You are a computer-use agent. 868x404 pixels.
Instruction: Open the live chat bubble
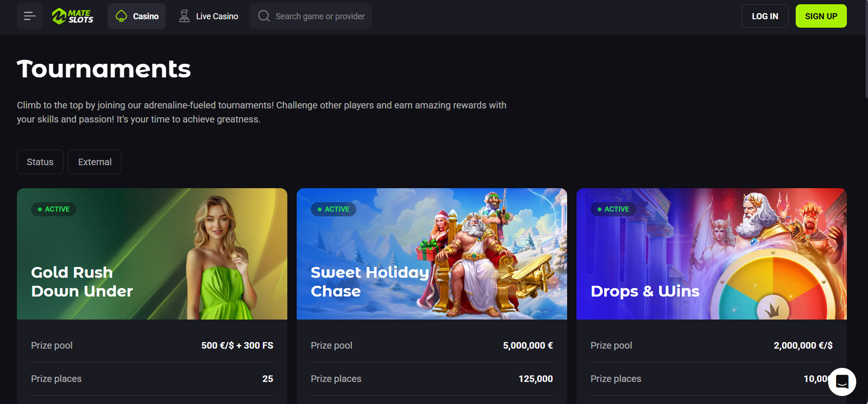(842, 381)
